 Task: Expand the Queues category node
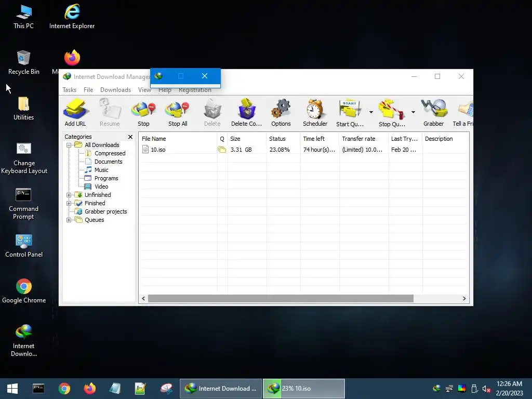(69, 220)
